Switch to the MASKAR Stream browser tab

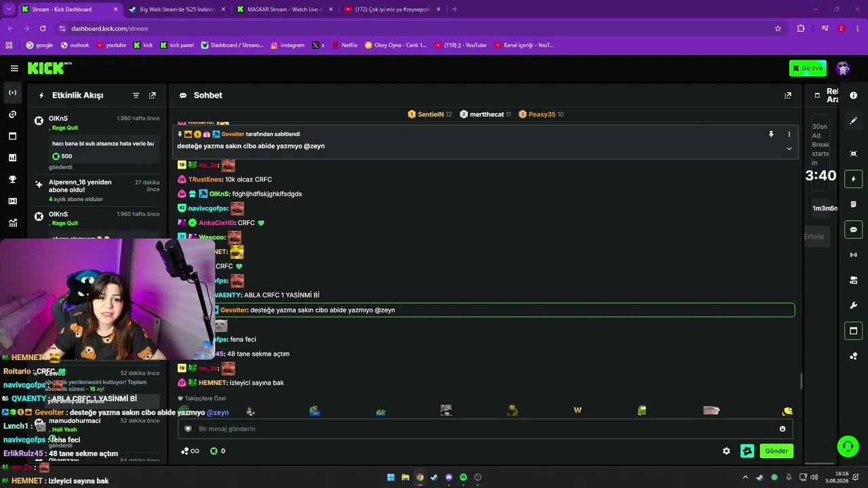(x=283, y=9)
